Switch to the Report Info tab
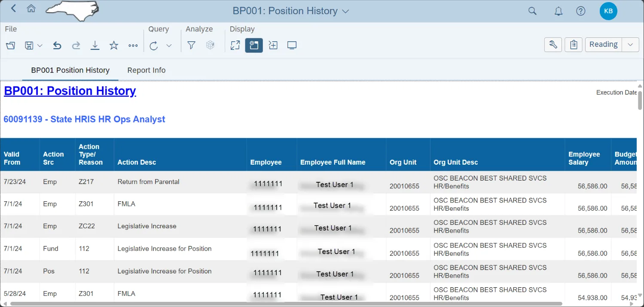The height and width of the screenshot is (307, 644). [x=146, y=70]
